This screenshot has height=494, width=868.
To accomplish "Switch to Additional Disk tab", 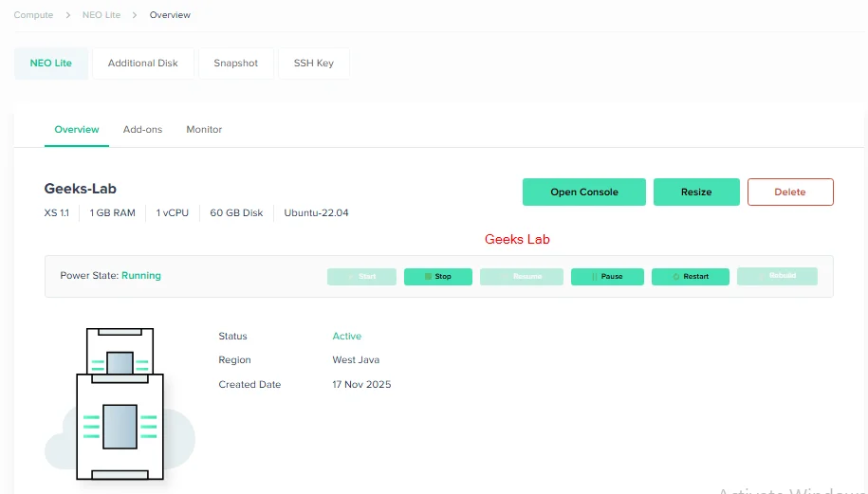I will [143, 64].
